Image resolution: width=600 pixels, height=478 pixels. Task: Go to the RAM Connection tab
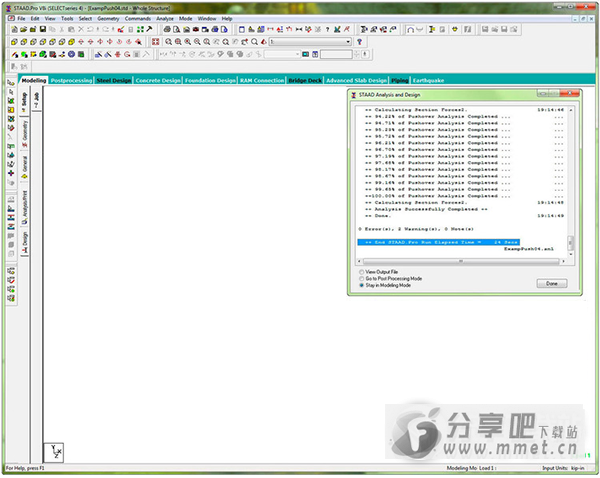click(262, 80)
